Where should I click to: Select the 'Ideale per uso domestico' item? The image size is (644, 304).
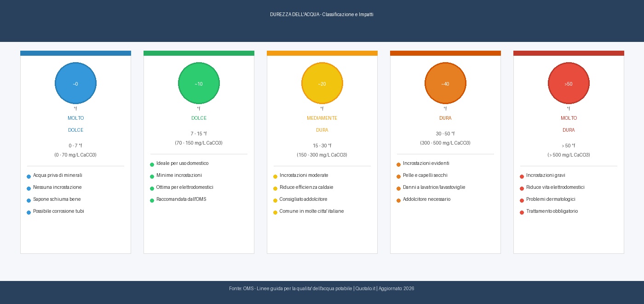tap(182, 164)
